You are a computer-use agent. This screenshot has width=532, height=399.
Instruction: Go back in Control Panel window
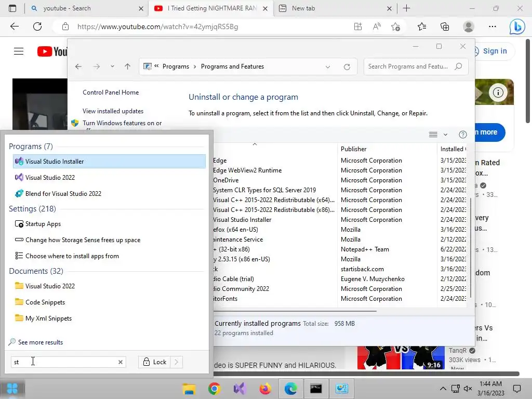(x=78, y=66)
